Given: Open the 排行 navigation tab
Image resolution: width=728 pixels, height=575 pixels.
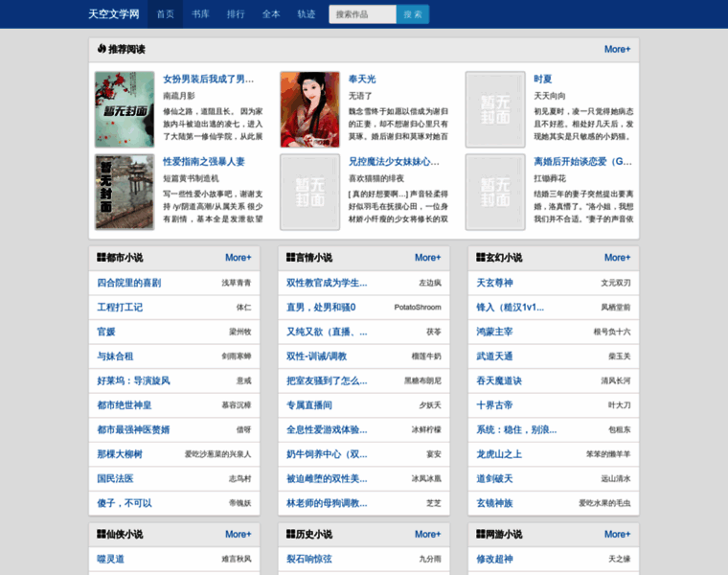Looking at the screenshot, I should [x=236, y=14].
